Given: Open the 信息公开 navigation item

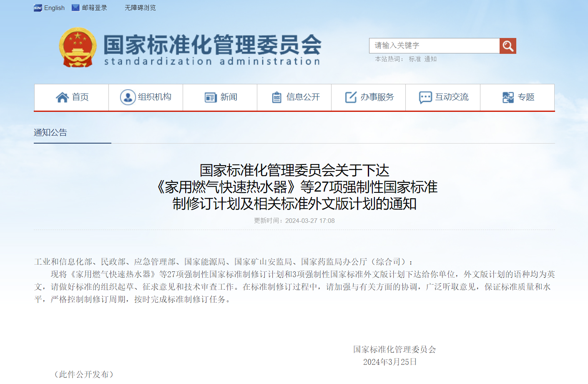Looking at the screenshot, I should (x=294, y=97).
